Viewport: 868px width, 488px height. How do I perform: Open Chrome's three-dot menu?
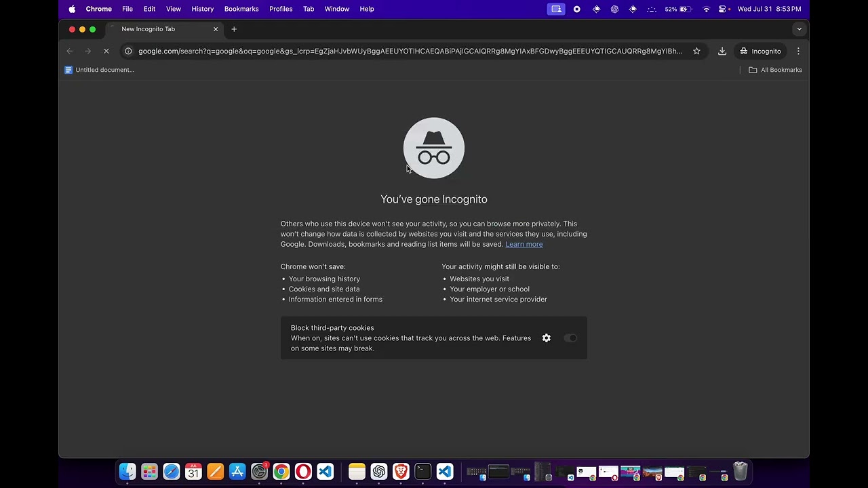[x=798, y=51]
